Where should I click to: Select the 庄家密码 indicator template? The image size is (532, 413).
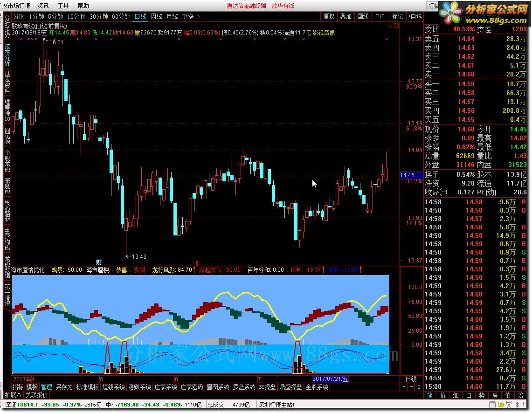pos(192,387)
